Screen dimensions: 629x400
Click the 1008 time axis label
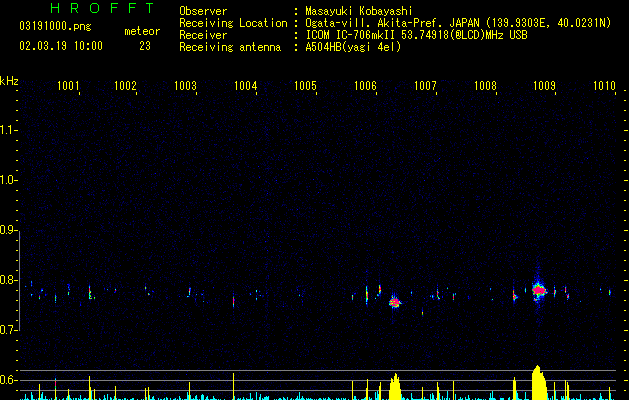(x=485, y=86)
